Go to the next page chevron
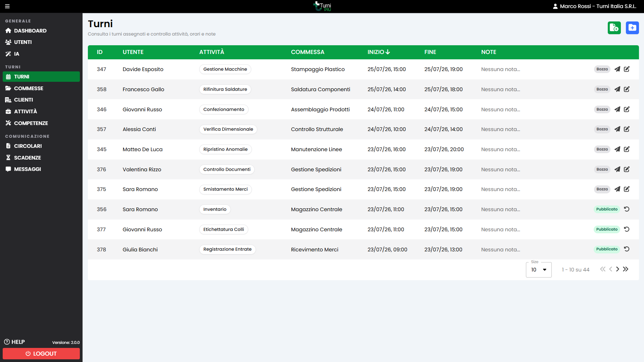This screenshot has height=362, width=644. click(x=618, y=269)
